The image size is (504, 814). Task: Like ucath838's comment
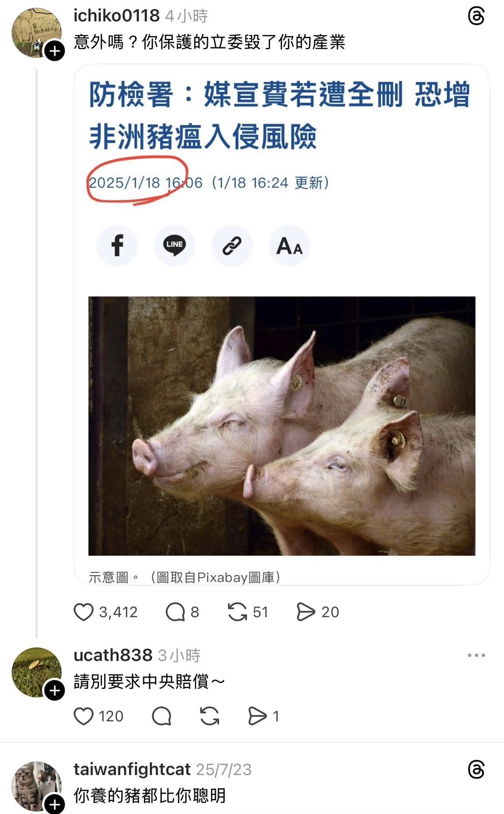point(83,716)
